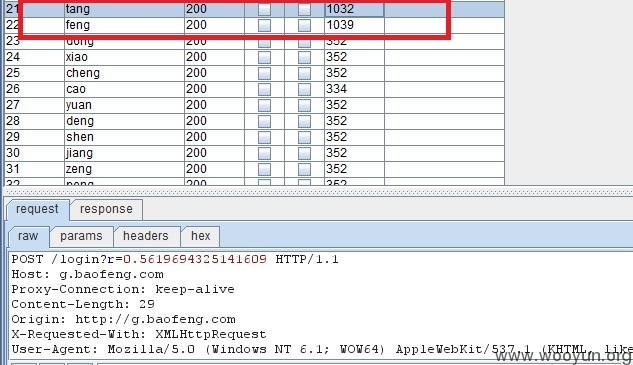This screenshot has width=633, height=365.
Task: Select the payload cell 'tang'
Action: [124, 9]
